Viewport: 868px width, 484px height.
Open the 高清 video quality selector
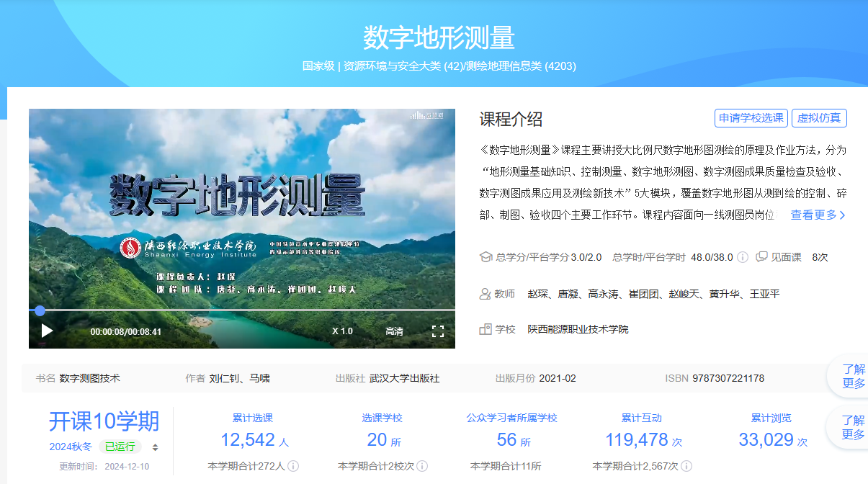tap(394, 331)
